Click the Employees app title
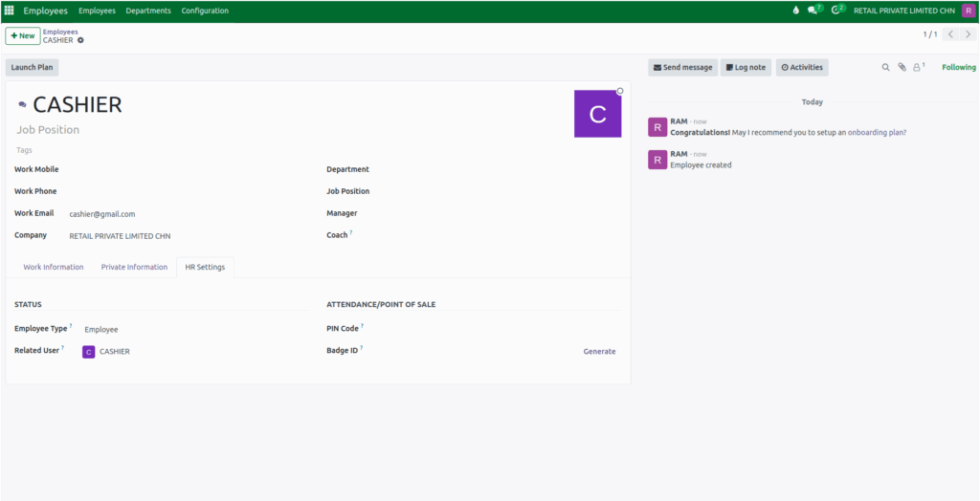 point(46,11)
